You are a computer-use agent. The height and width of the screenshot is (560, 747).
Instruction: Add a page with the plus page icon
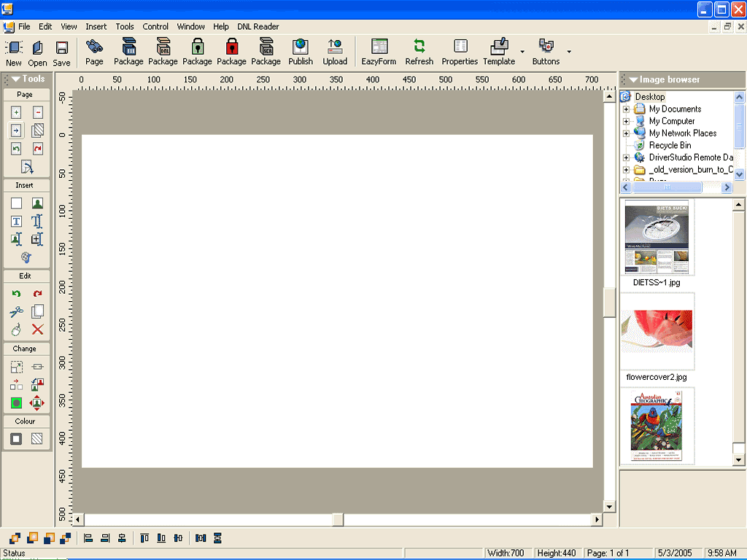tap(16, 112)
